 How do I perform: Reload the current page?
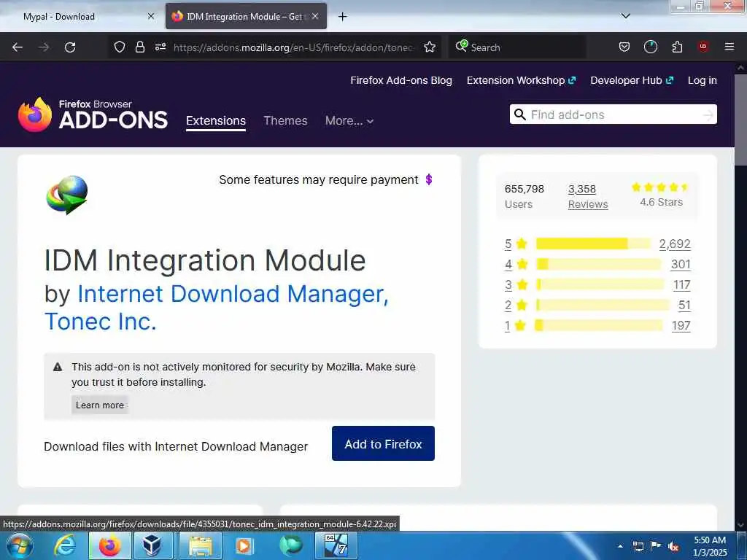tap(70, 47)
